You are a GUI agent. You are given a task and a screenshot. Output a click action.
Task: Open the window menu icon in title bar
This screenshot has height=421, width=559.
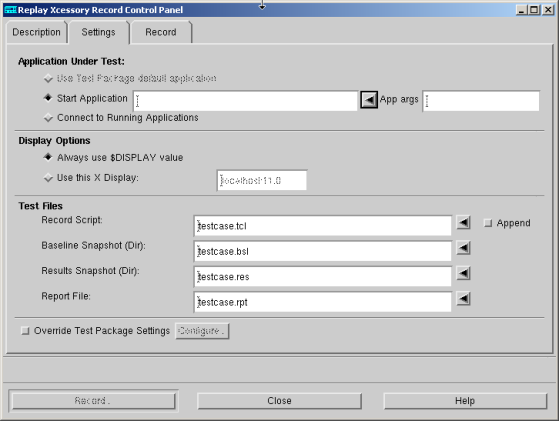(x=10, y=10)
